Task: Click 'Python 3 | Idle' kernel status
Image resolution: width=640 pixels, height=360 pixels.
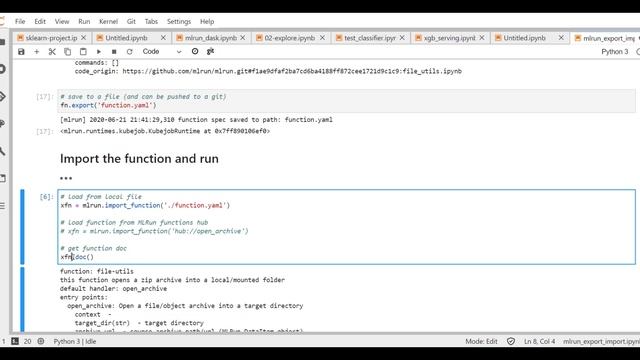Action: click(x=75, y=341)
